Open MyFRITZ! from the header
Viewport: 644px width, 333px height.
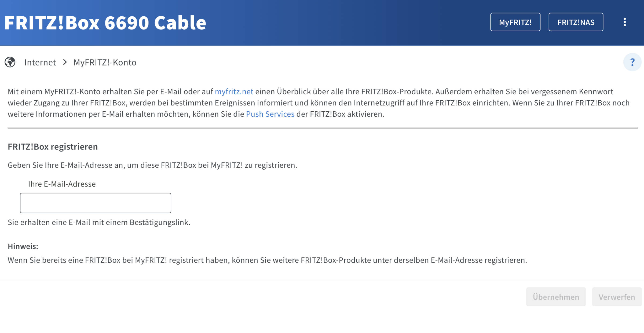tap(515, 23)
